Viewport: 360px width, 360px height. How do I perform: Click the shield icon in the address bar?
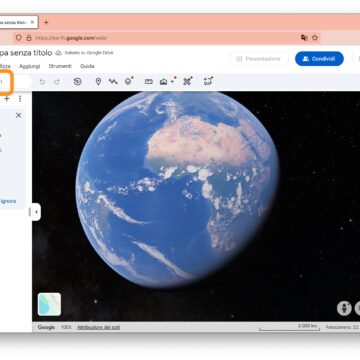[x=19, y=38]
